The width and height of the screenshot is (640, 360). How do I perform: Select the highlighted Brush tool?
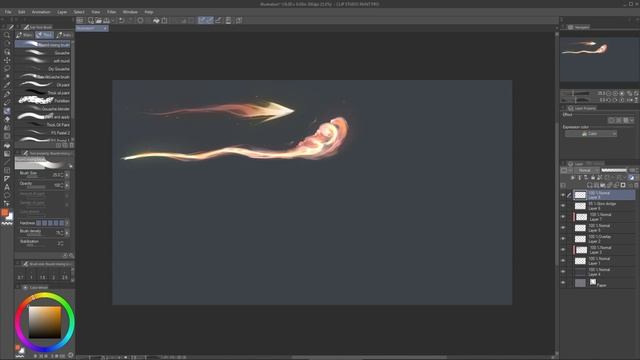[7, 111]
